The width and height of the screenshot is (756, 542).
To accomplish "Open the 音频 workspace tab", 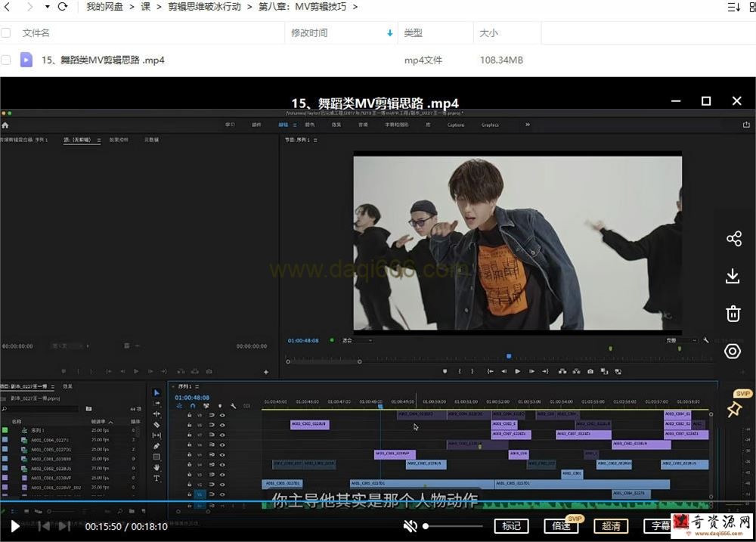I will click(363, 125).
